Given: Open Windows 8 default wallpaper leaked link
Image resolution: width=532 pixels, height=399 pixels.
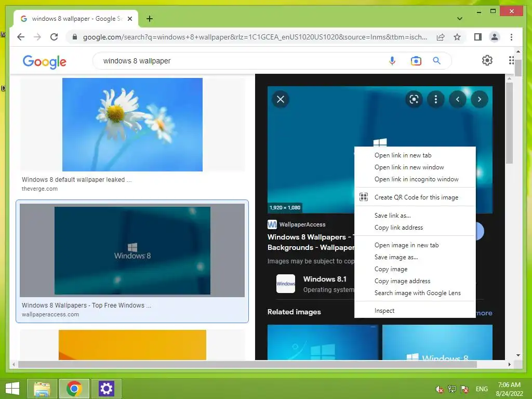Looking at the screenshot, I should coord(77,179).
